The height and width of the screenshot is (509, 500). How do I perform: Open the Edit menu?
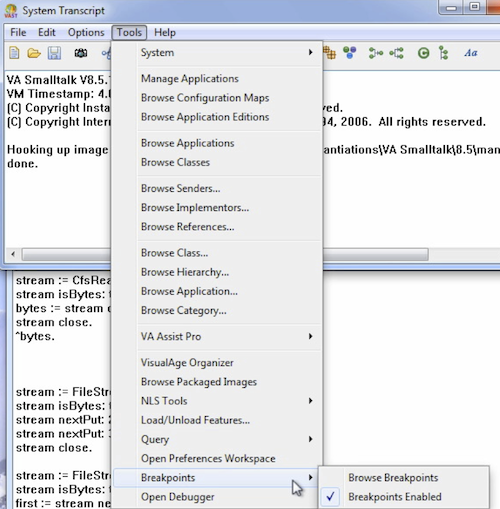47,32
